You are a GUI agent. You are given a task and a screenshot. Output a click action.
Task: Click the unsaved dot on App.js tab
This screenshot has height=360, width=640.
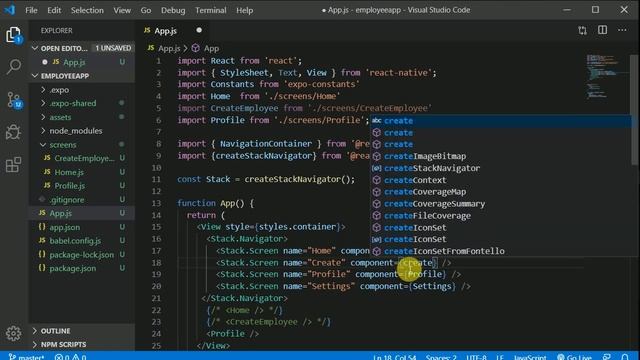199,30
